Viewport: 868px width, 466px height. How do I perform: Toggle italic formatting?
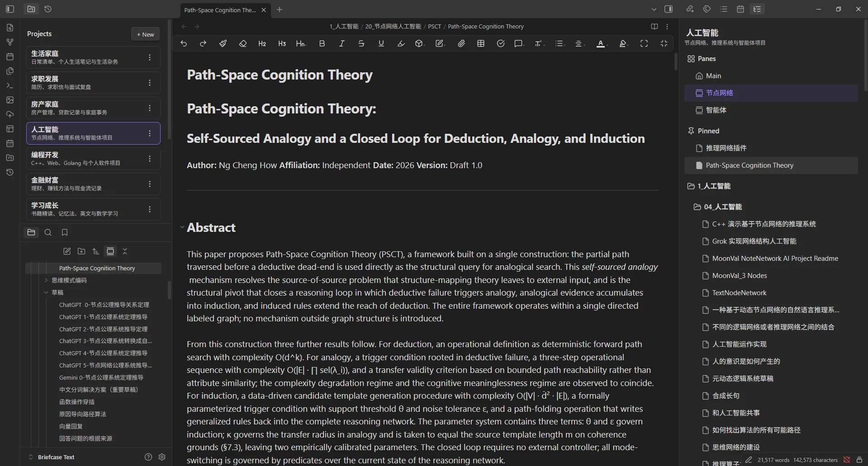[342, 43]
